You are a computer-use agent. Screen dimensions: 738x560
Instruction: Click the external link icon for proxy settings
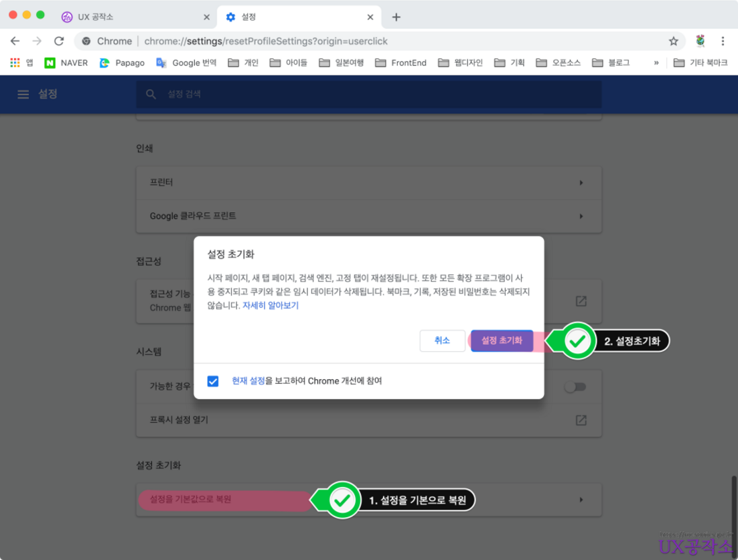point(581,420)
